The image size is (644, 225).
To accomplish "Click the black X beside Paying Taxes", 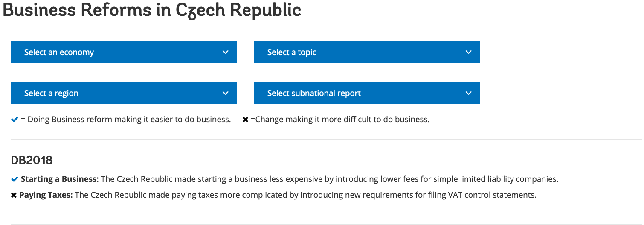I will 14,196.
